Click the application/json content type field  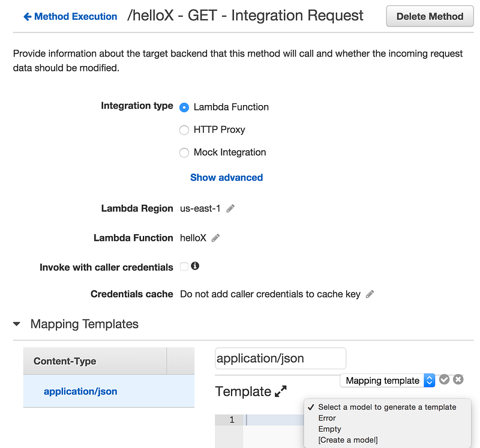click(x=280, y=358)
